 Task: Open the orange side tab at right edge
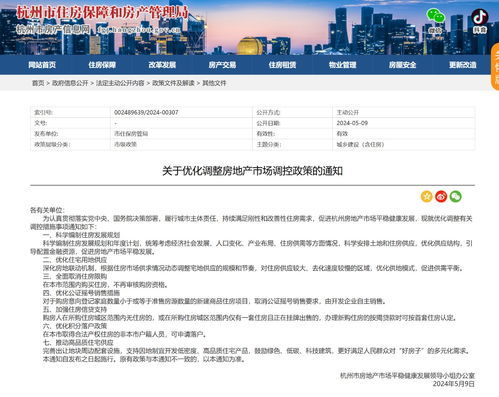(495, 67)
